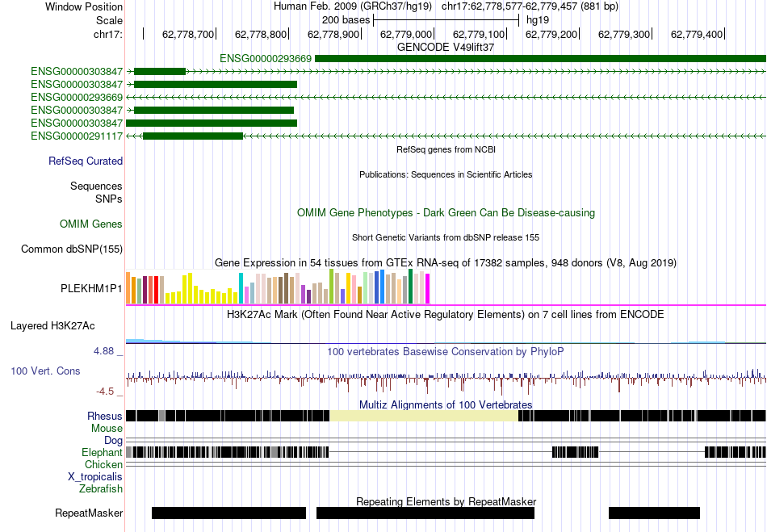Open the GENCODE V49lift37 track title
The height and width of the screenshot is (532, 767).
(446, 47)
